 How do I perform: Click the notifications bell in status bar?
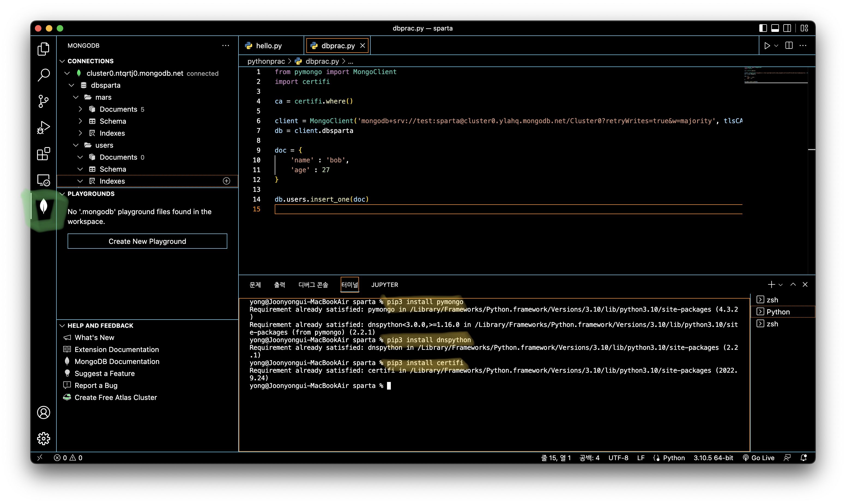coord(803,457)
